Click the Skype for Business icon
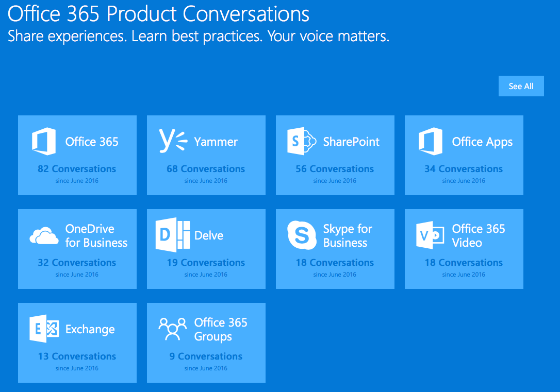This screenshot has height=392, width=560. point(302,235)
